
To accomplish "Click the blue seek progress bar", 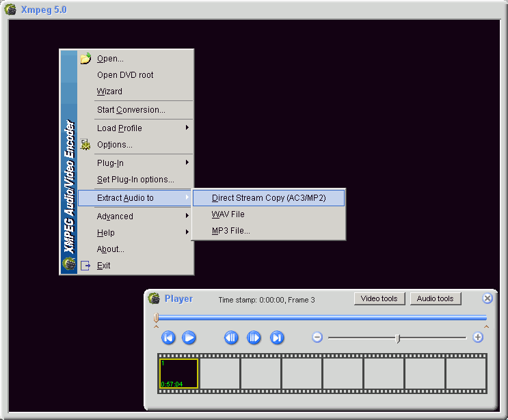I will [323, 318].
